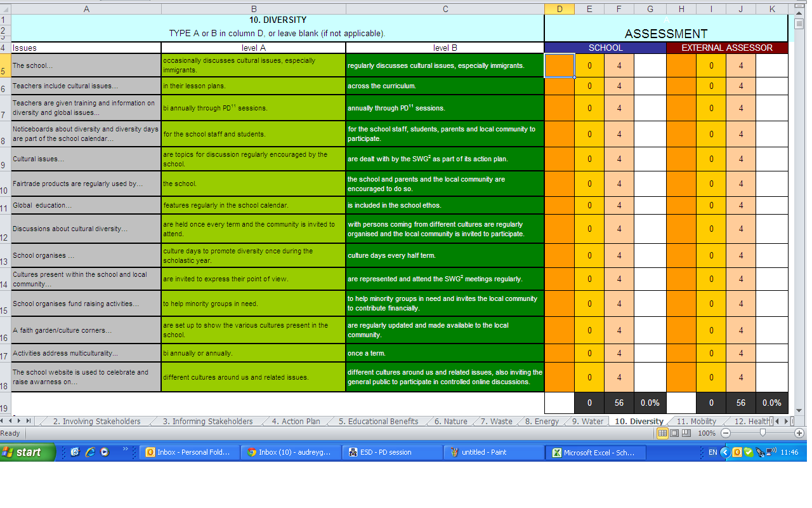Click the zoom out minus button

pos(726,433)
